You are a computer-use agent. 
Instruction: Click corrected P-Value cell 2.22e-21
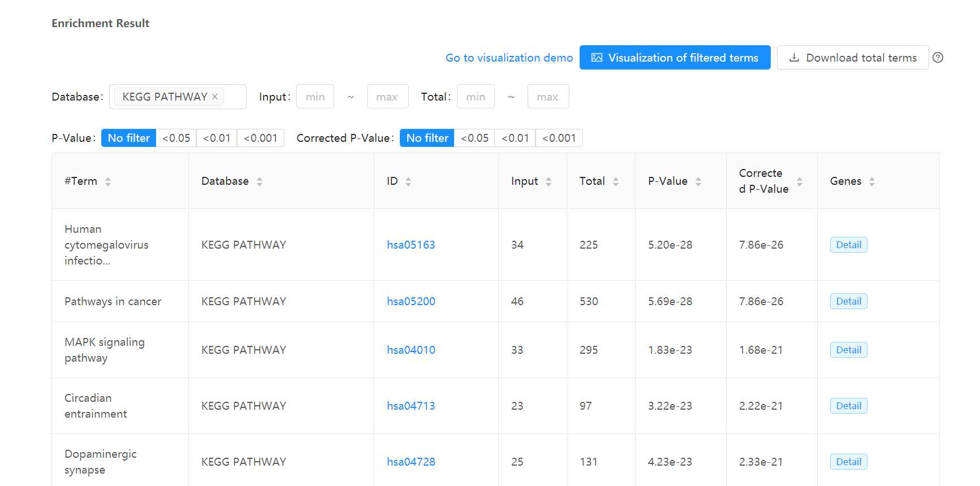(761, 406)
